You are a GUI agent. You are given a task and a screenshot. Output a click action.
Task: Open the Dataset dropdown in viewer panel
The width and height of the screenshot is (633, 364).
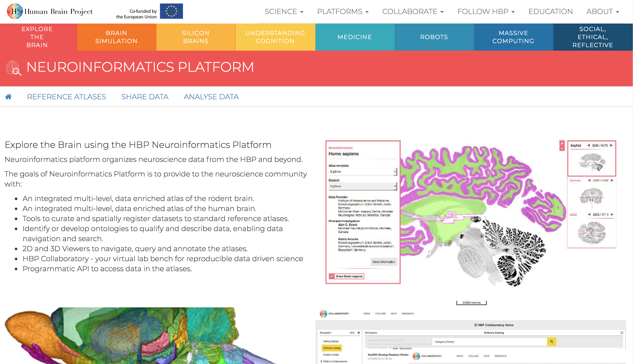(x=363, y=186)
